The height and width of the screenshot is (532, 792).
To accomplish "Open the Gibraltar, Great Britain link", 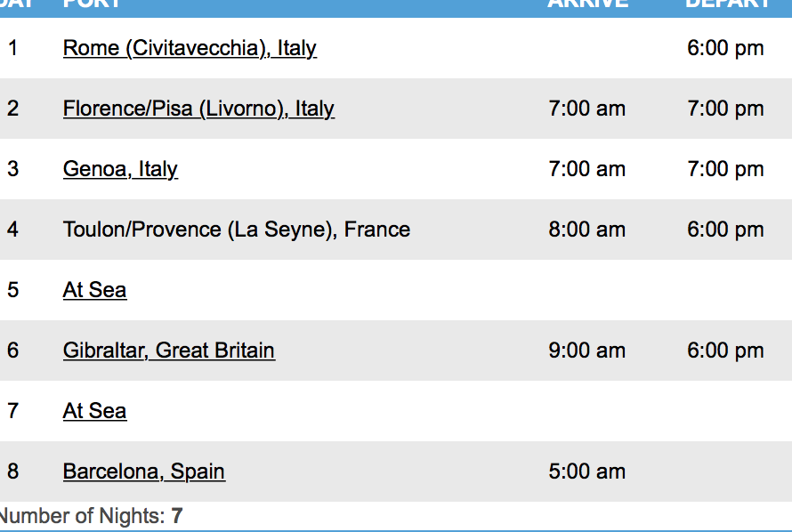I will [x=169, y=351].
